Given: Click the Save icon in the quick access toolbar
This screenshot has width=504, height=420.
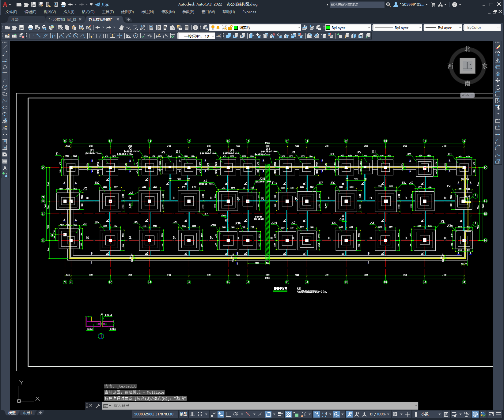Looking at the screenshot, I should (x=34, y=5).
